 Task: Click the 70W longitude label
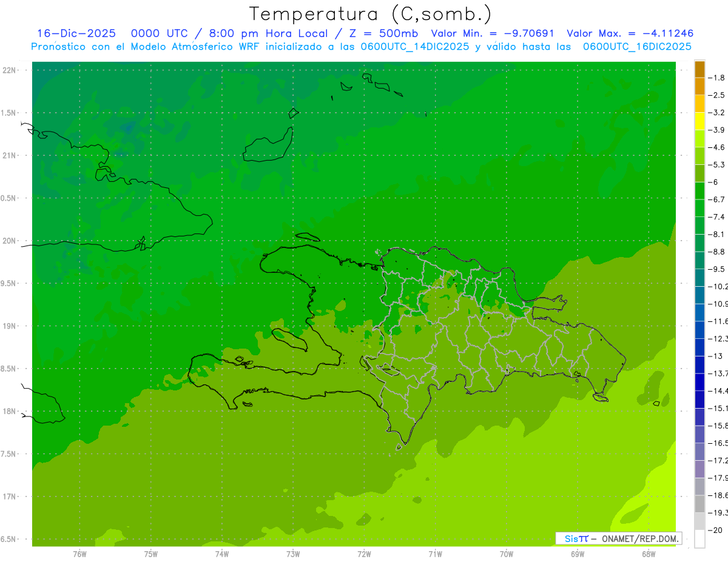click(x=507, y=554)
